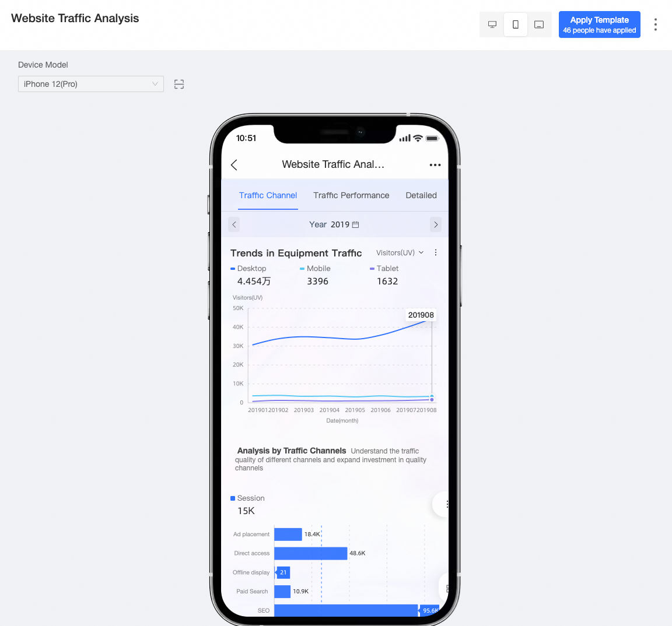Click the SEO bar in chart
This screenshot has width=672, height=626.
[346, 611]
